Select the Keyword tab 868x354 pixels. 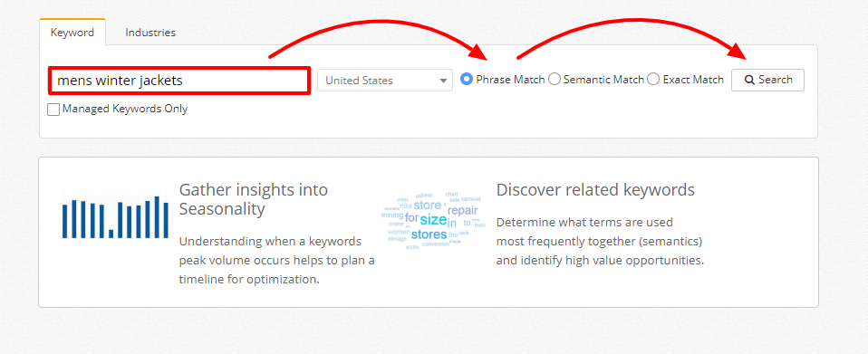coord(72,33)
